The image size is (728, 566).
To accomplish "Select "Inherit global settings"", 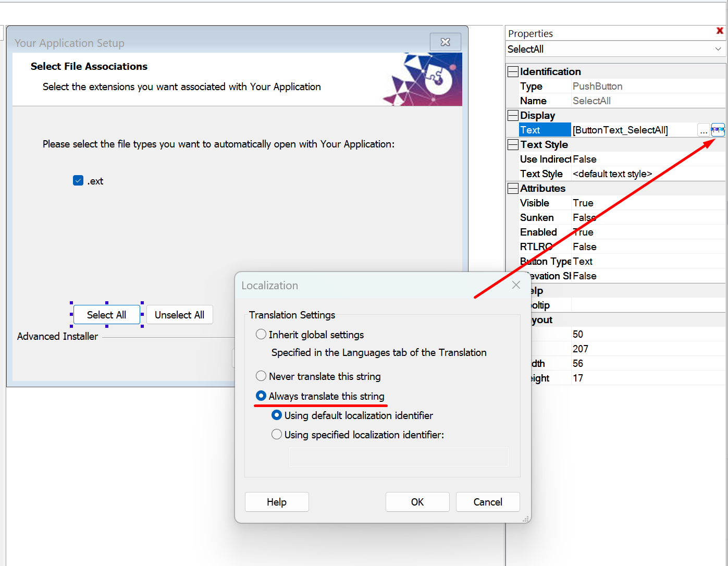I will click(261, 334).
